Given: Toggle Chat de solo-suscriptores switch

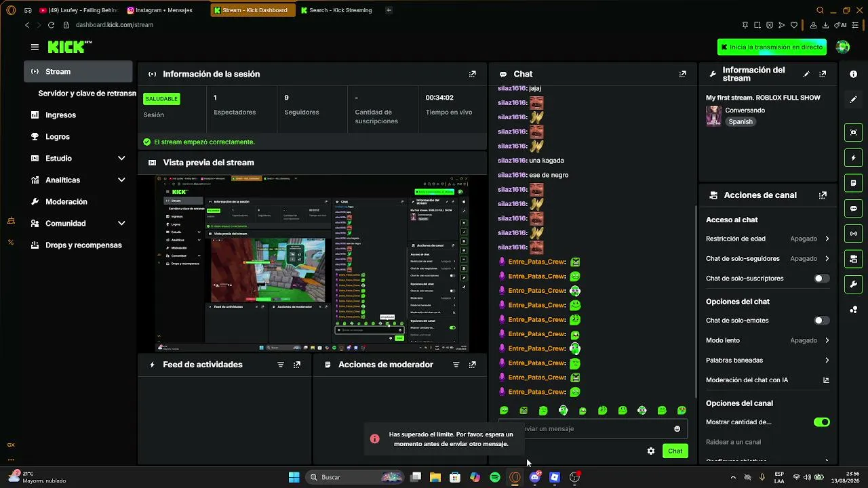Looking at the screenshot, I should (x=821, y=279).
